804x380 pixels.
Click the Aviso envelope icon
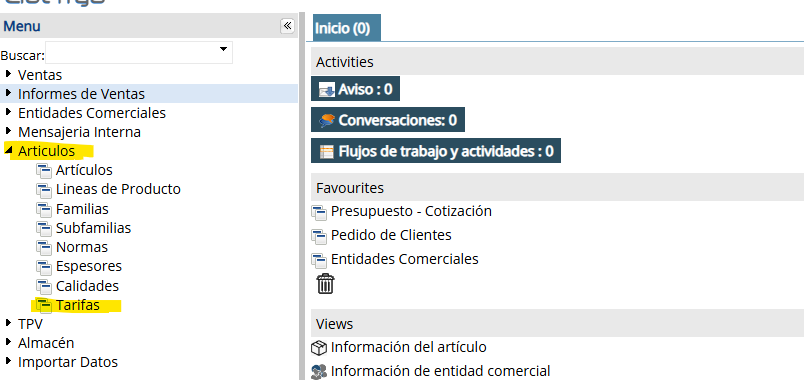(326, 90)
